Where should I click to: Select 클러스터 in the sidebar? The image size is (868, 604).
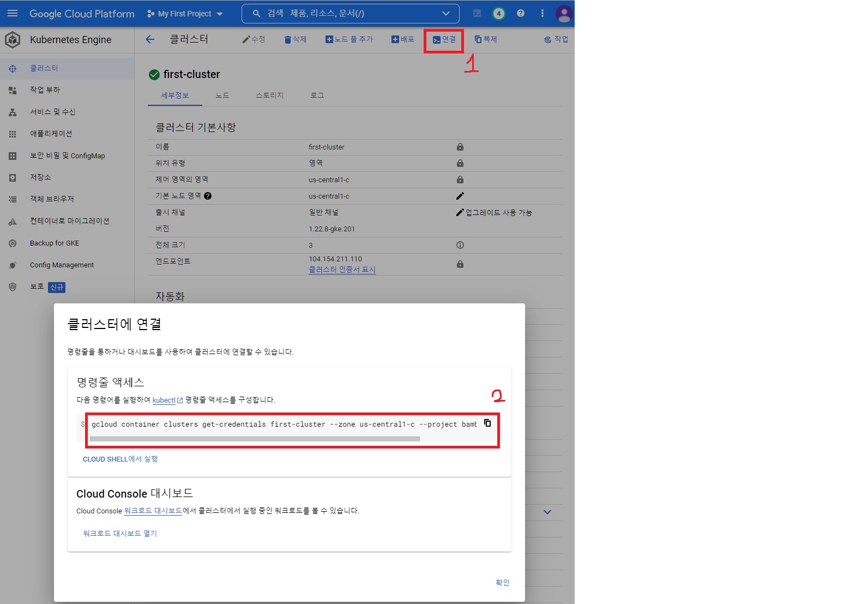[67, 68]
